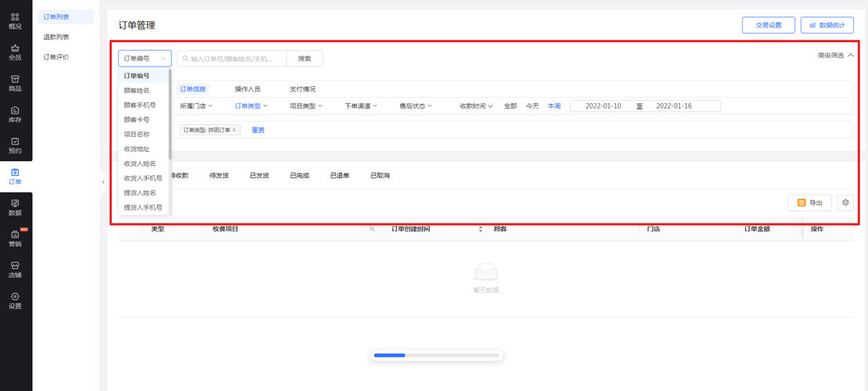Screen dimensions: 868x391
Task: Click the 重置 reset link
Action: [x=258, y=130]
